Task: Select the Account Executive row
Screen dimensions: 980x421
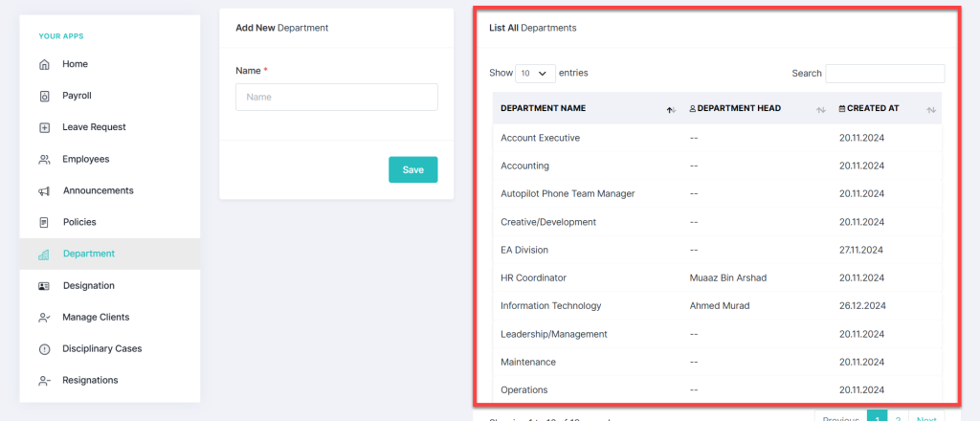Action: pyautogui.click(x=717, y=138)
